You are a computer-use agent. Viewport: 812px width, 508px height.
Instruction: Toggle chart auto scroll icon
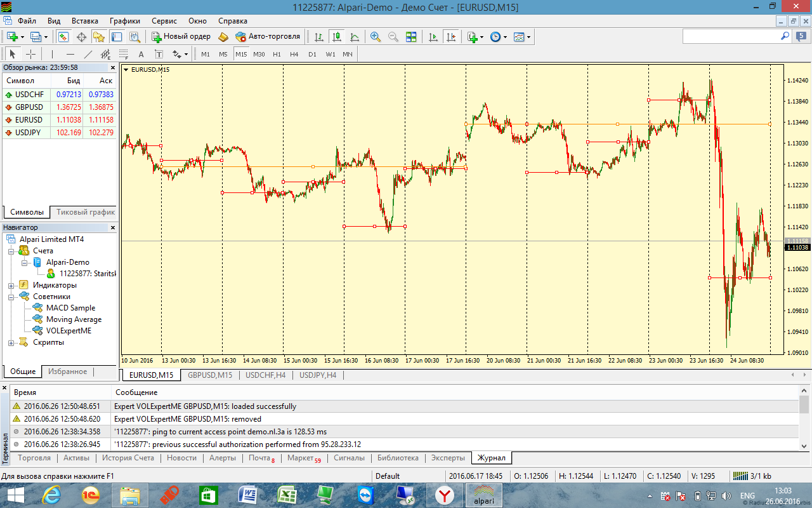coord(433,37)
